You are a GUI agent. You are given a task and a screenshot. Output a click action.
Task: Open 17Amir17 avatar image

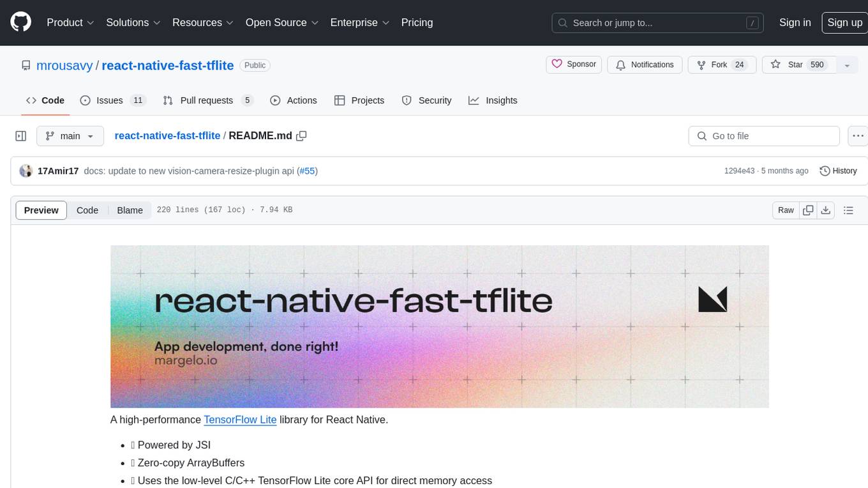coord(26,171)
